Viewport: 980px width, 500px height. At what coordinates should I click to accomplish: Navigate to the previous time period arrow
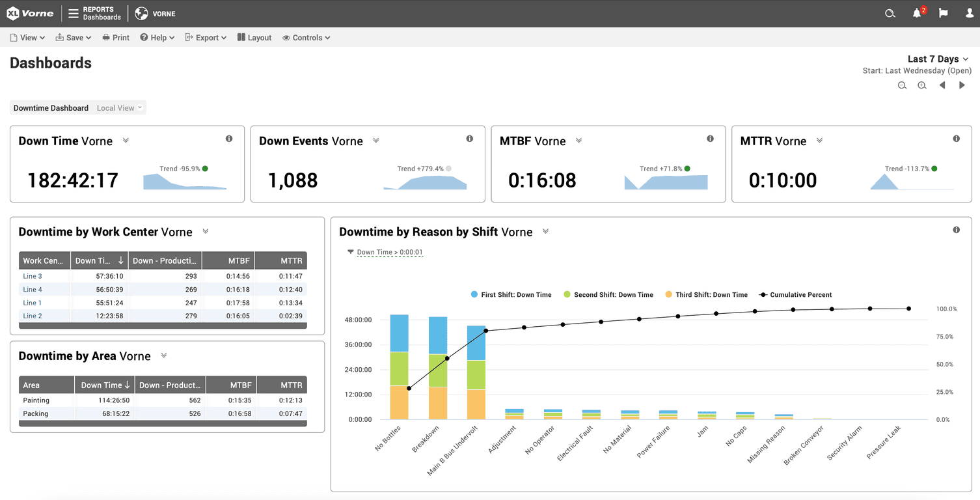[x=943, y=85]
